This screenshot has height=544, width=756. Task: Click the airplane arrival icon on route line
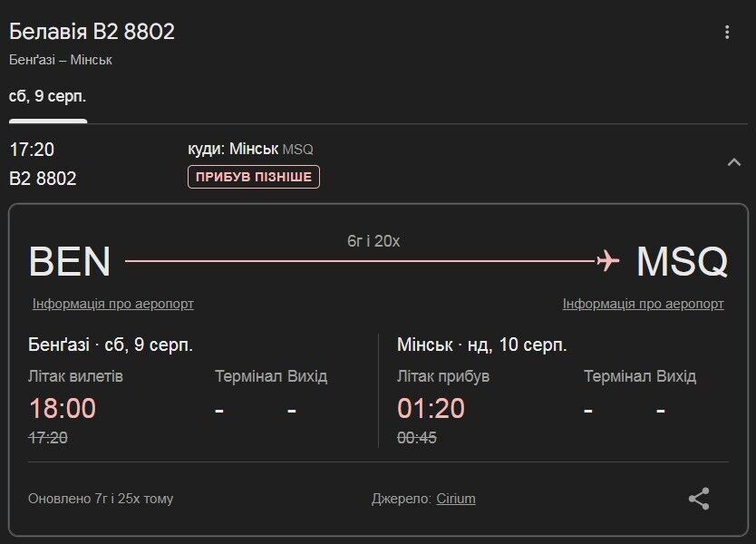[x=606, y=260]
